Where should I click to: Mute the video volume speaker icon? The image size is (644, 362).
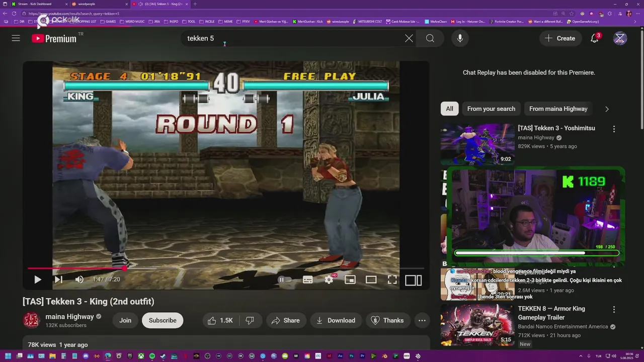tap(79, 280)
